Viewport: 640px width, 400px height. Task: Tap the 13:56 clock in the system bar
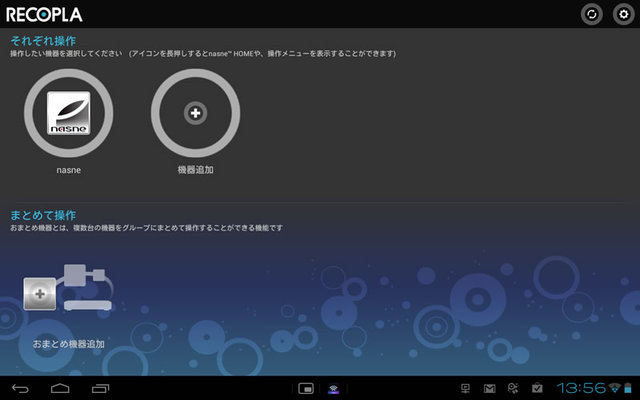[581, 388]
